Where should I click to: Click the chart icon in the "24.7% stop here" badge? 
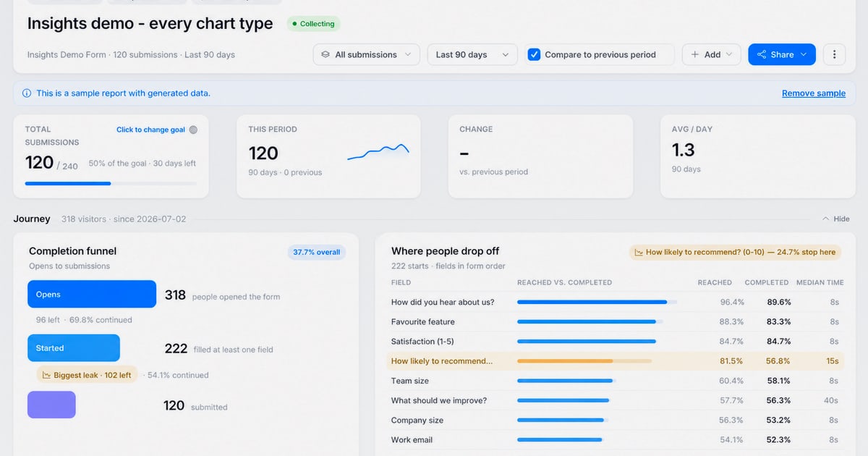[x=639, y=253]
